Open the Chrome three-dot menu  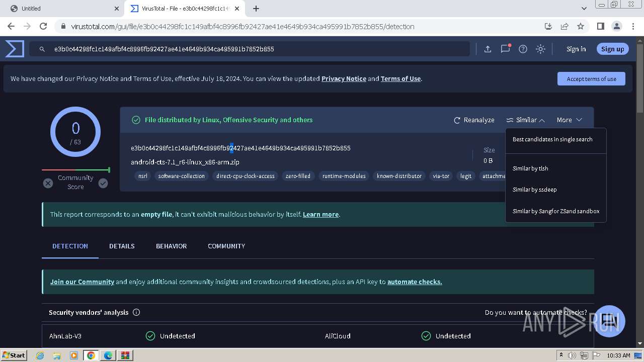[x=632, y=26]
